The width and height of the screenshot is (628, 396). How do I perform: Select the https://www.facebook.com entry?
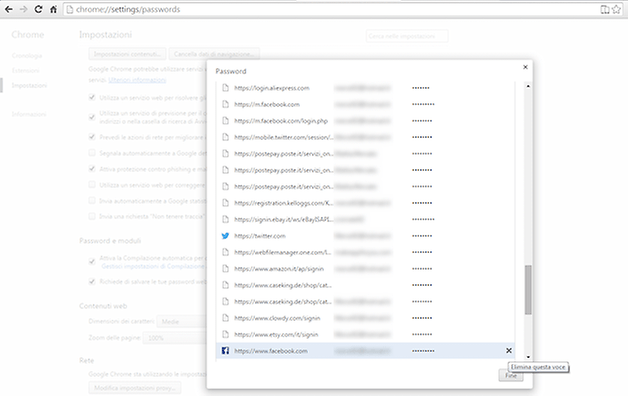[365, 351]
